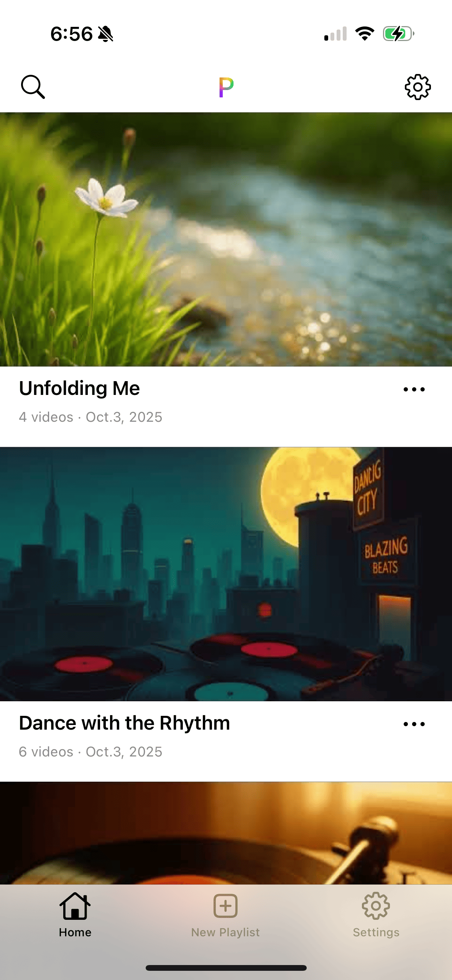Open the night city vinyl playlist cover
452x980 pixels.
click(x=226, y=574)
